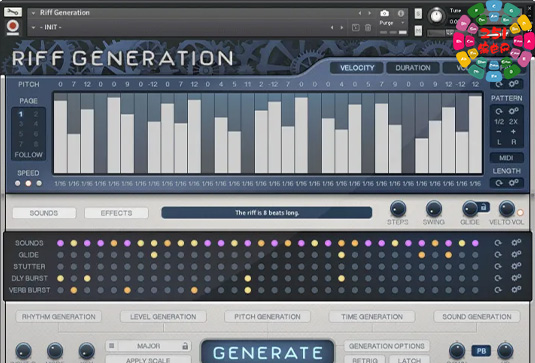Toggle first VERB BURST step dot

pyautogui.click(x=60, y=290)
